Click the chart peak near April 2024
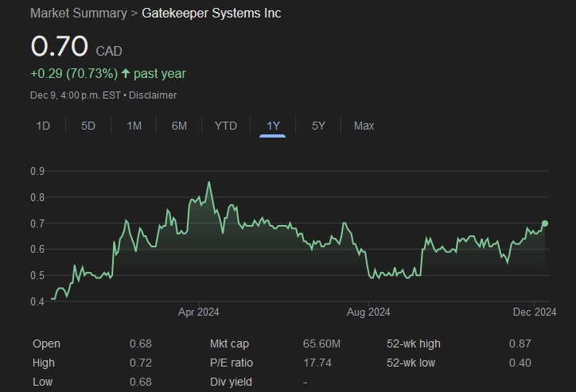576x392 pixels. 209,182
